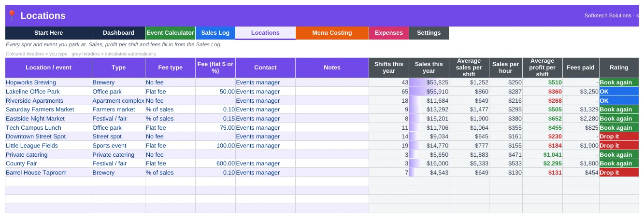Select the $53,825 sales data bar cell
The height and width of the screenshot is (218, 644).
click(429, 82)
